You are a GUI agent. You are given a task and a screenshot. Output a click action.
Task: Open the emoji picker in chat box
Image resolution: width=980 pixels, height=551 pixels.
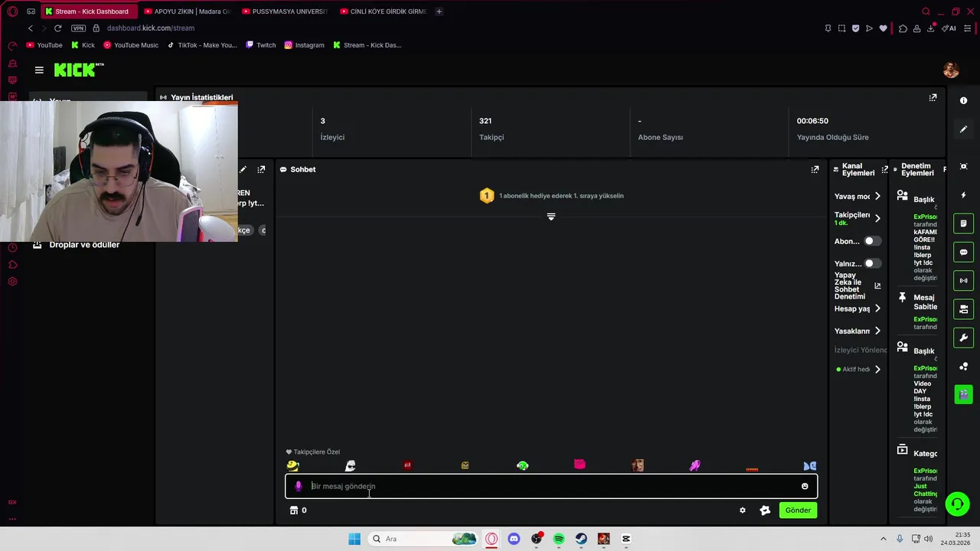805,487
